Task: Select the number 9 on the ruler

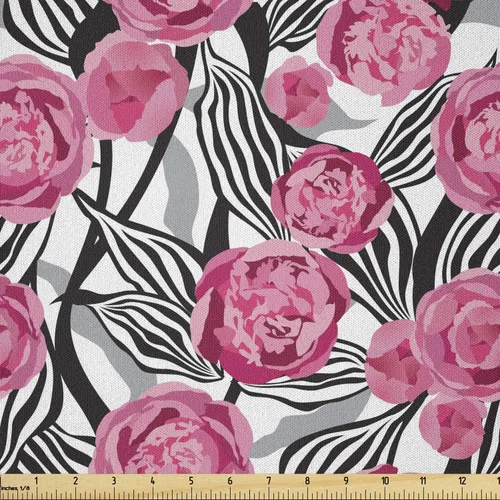Action: click(346, 481)
